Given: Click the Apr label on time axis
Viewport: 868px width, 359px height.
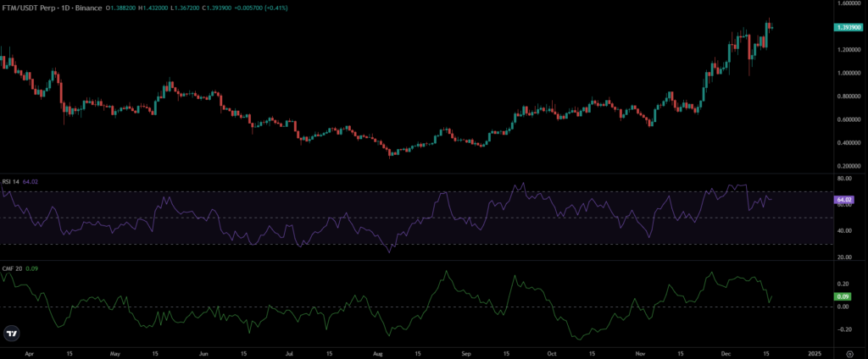Looking at the screenshot, I should pos(28,352).
